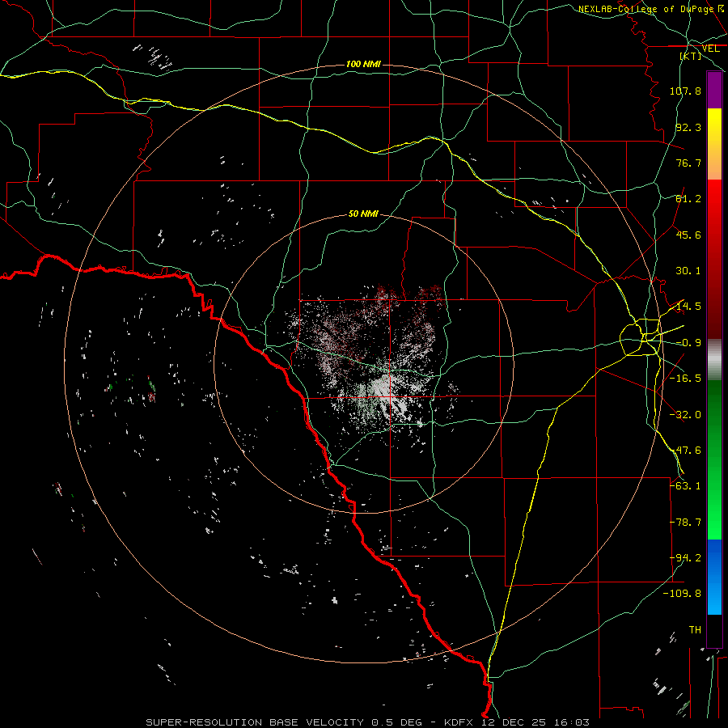Image resolution: width=728 pixels, height=728 pixels.
Task: Click the [KT] units label
Action: [691, 56]
